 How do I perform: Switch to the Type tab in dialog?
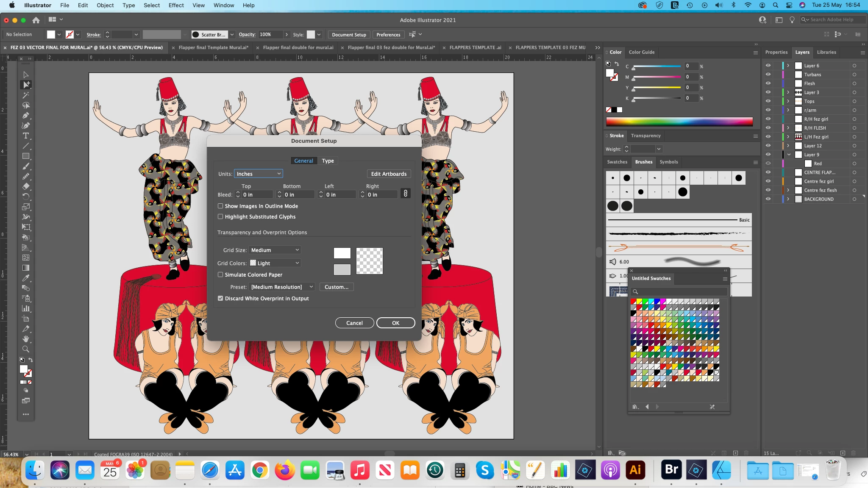tap(328, 161)
